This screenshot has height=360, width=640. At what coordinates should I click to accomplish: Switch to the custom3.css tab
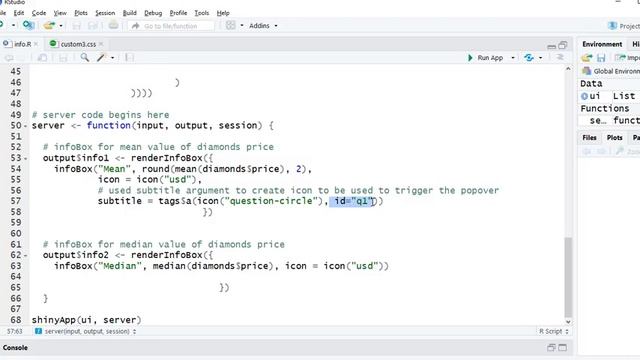[78, 44]
